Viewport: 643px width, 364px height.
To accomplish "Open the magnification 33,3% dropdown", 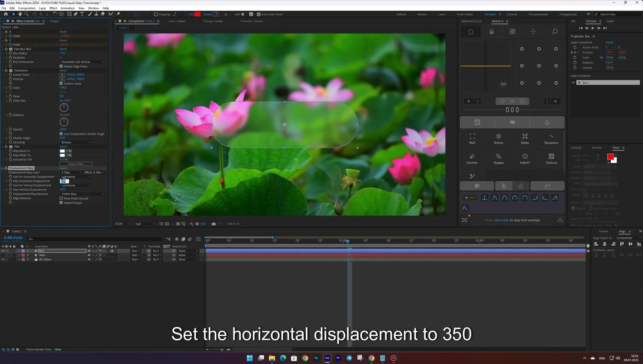I will click(122, 224).
